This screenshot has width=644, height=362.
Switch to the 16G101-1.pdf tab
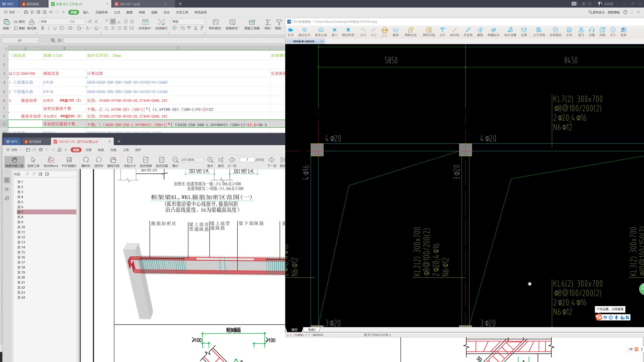click(129, 4)
